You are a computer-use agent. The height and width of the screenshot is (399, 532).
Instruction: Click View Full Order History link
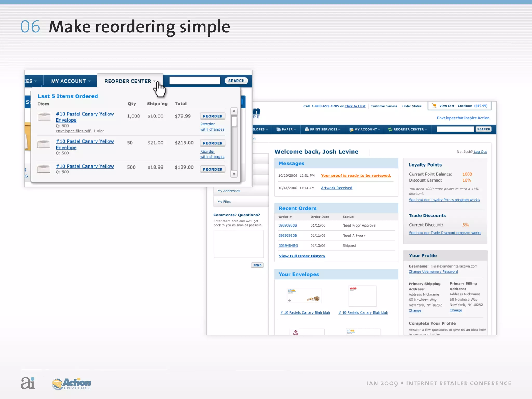tap(302, 256)
